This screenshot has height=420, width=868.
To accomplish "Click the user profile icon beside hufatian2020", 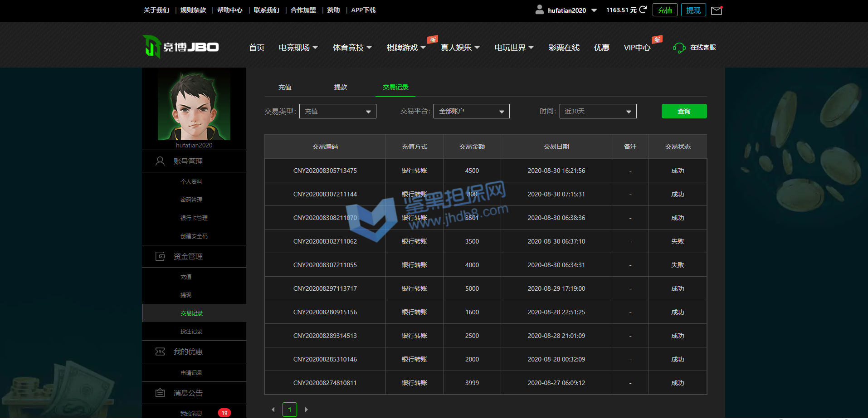I will (539, 10).
